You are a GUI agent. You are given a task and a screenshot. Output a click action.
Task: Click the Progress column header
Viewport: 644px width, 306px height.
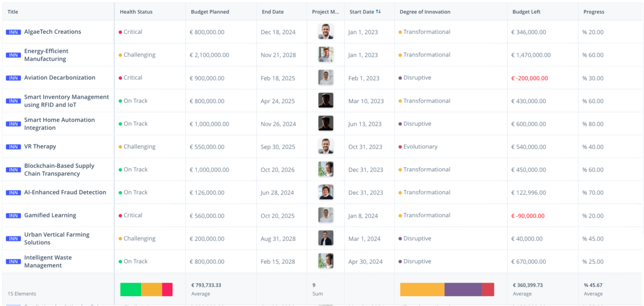pos(594,12)
